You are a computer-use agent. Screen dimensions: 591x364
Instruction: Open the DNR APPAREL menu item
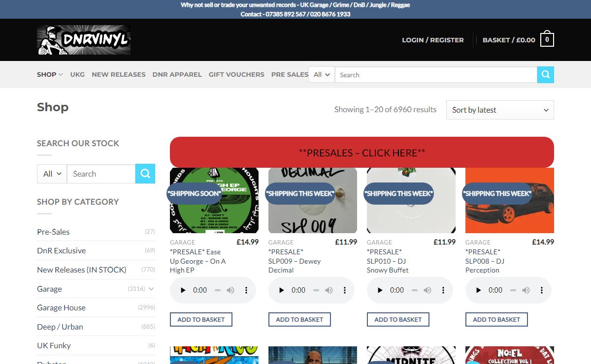(x=177, y=75)
